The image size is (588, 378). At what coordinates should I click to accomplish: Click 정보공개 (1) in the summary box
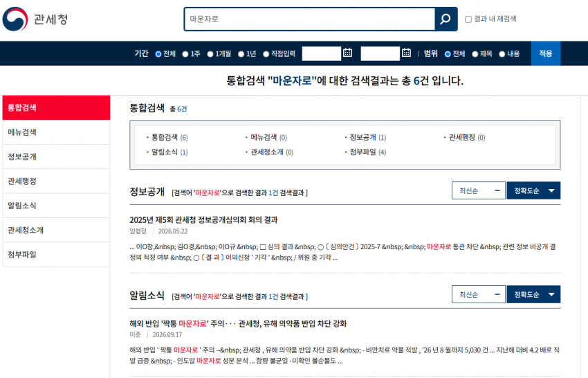pyautogui.click(x=368, y=137)
